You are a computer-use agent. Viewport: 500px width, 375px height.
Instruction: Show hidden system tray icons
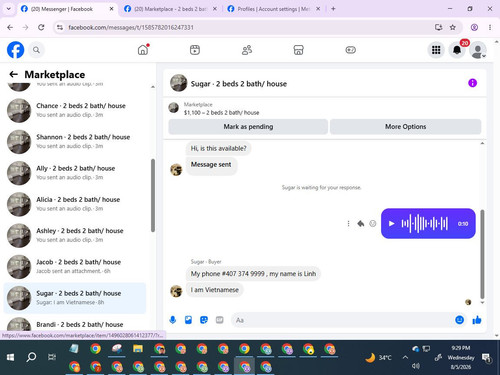pyautogui.click(x=405, y=357)
